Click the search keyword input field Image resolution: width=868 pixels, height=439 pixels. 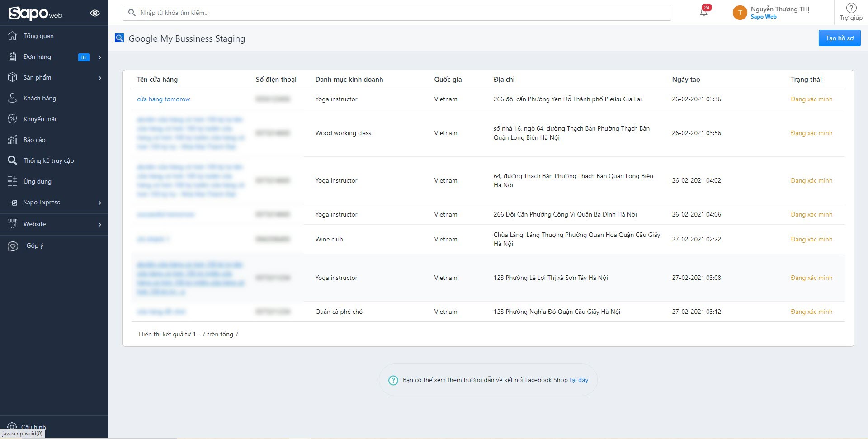click(x=397, y=13)
